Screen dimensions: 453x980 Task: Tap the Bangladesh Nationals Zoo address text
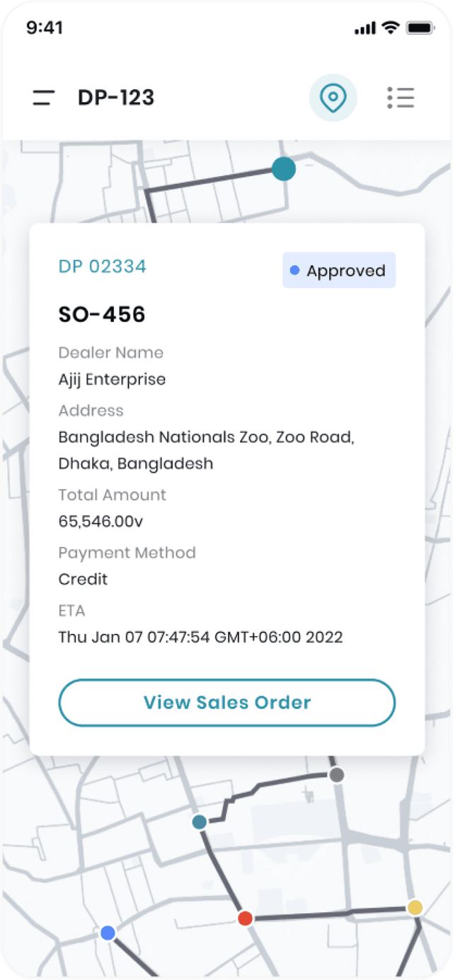[x=206, y=450]
